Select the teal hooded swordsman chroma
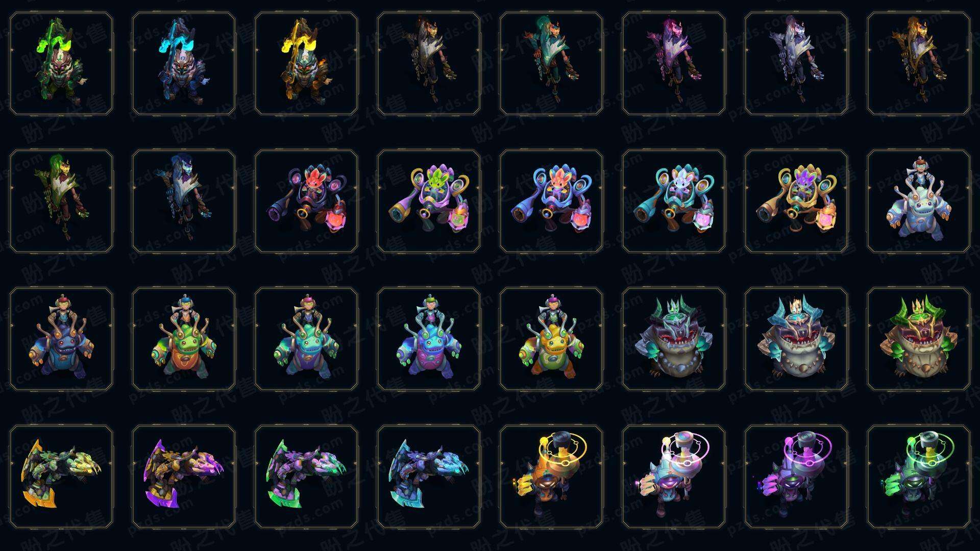 click(x=551, y=64)
